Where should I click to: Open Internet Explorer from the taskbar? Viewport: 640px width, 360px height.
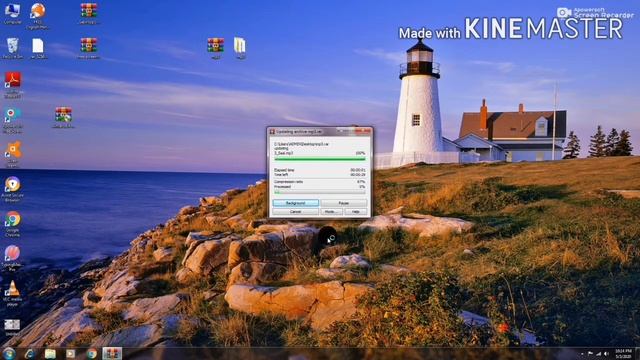[x=29, y=353]
